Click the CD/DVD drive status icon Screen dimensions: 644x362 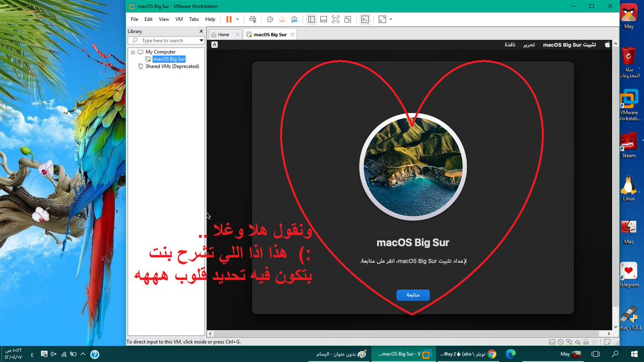[560, 342]
